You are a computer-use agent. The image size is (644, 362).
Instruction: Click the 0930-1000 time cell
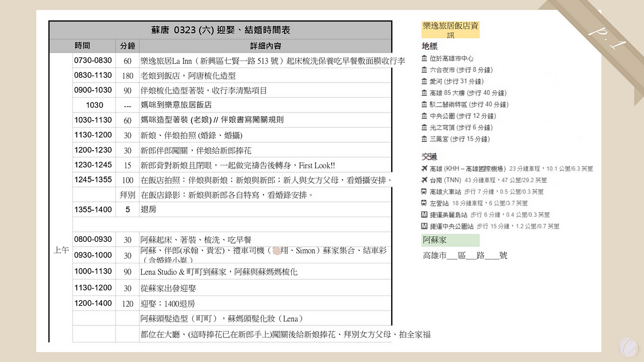coord(94,255)
